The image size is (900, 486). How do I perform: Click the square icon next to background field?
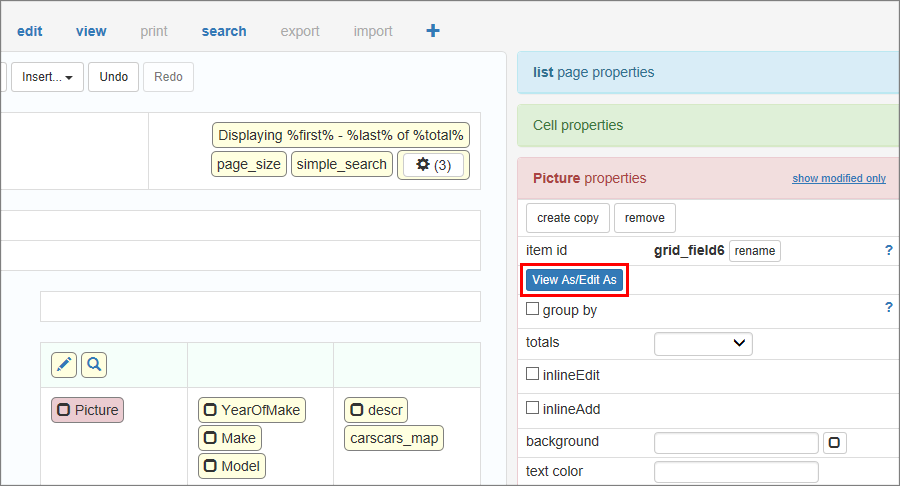coord(834,442)
